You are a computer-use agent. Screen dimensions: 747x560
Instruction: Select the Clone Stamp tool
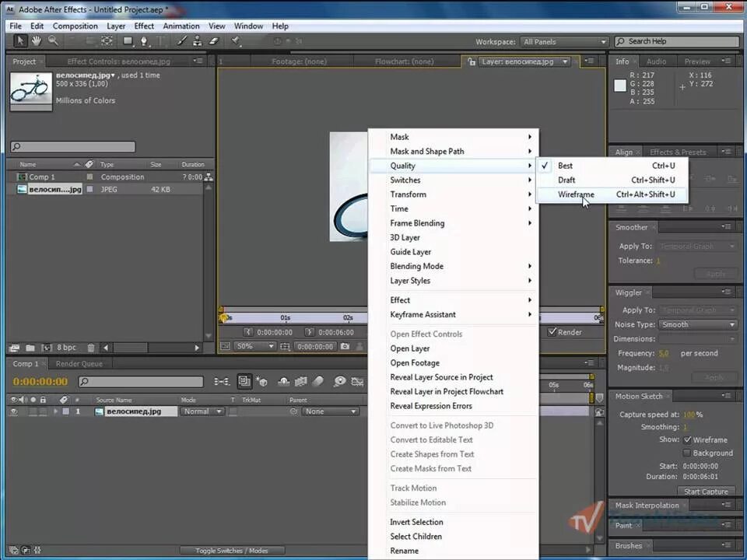(197, 41)
